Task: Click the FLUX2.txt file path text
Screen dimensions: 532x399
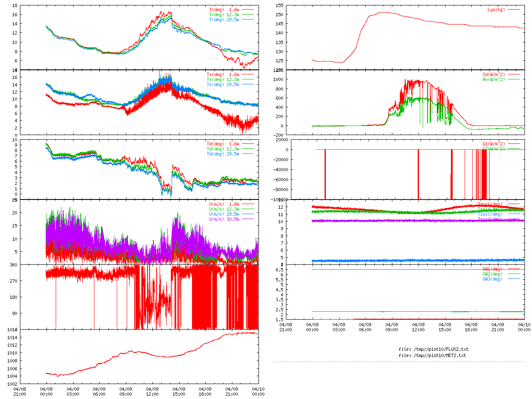Action: coord(433,349)
